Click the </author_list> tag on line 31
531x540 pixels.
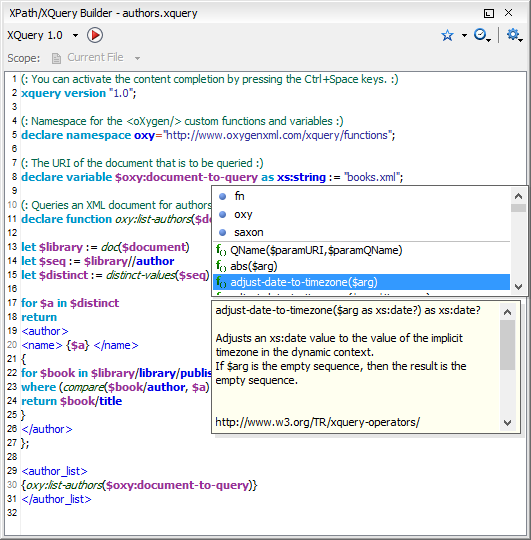click(x=56, y=499)
